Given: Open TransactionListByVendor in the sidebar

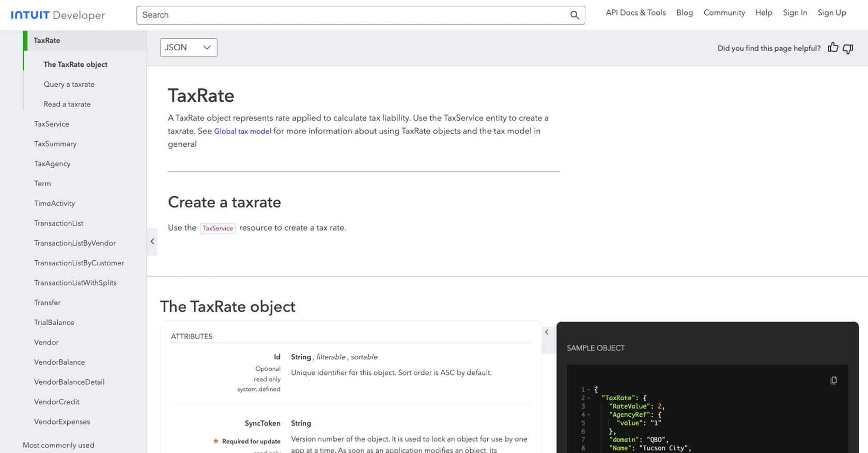Looking at the screenshot, I should 75,243.
